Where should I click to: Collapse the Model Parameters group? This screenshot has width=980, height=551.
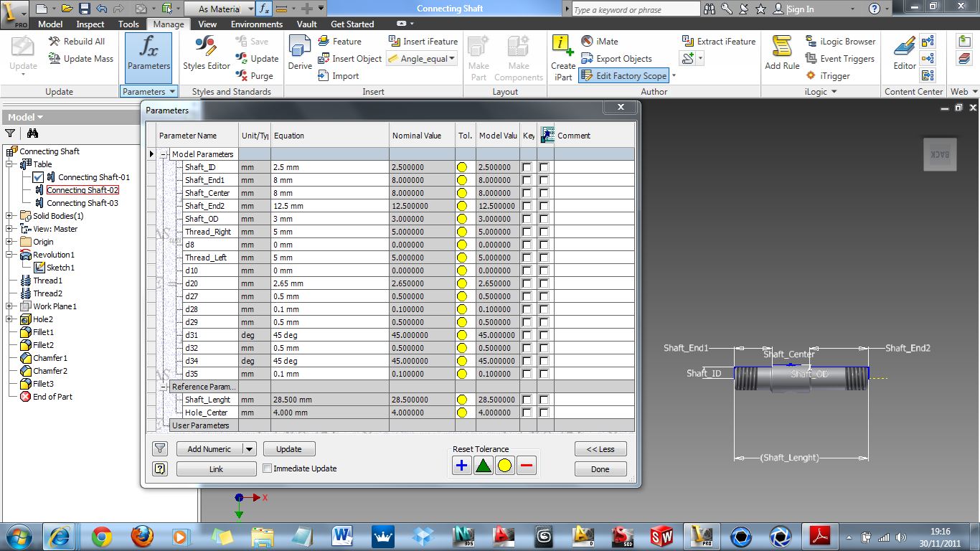164,154
